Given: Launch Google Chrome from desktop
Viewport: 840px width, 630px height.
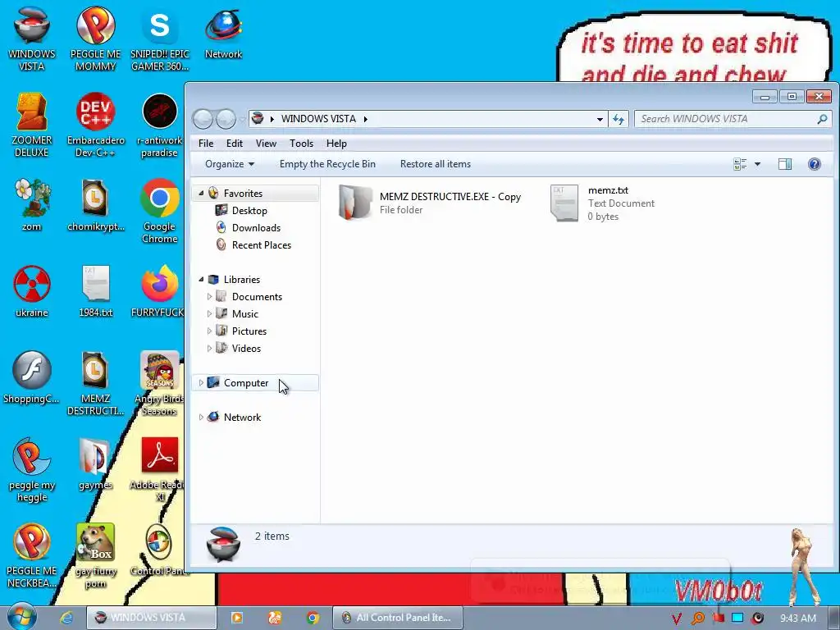Looking at the screenshot, I should coord(160,211).
